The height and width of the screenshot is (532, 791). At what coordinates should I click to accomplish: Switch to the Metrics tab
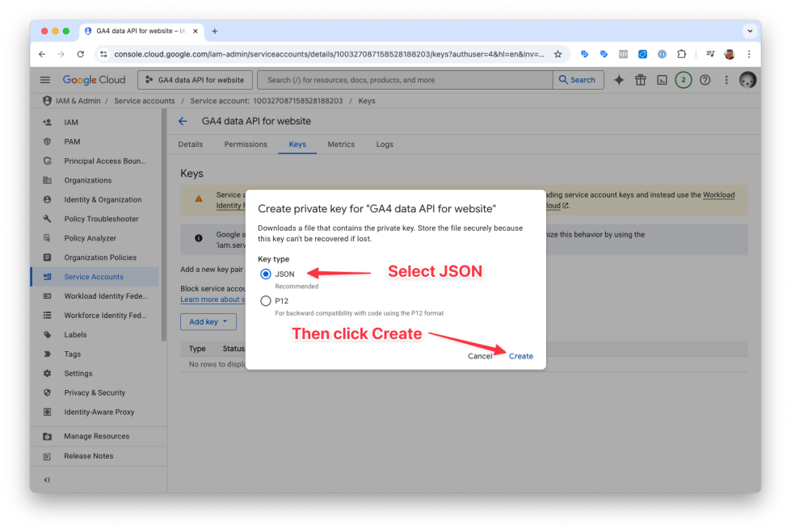341,145
